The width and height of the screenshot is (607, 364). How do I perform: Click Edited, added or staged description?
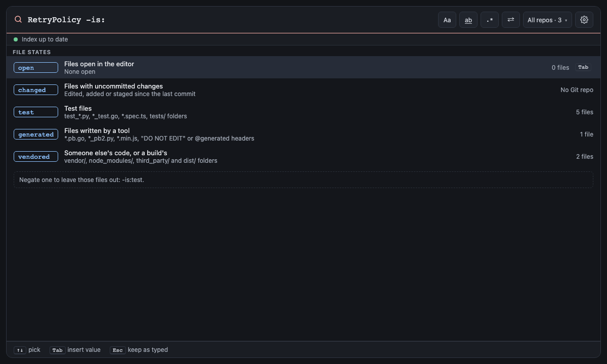129,94
